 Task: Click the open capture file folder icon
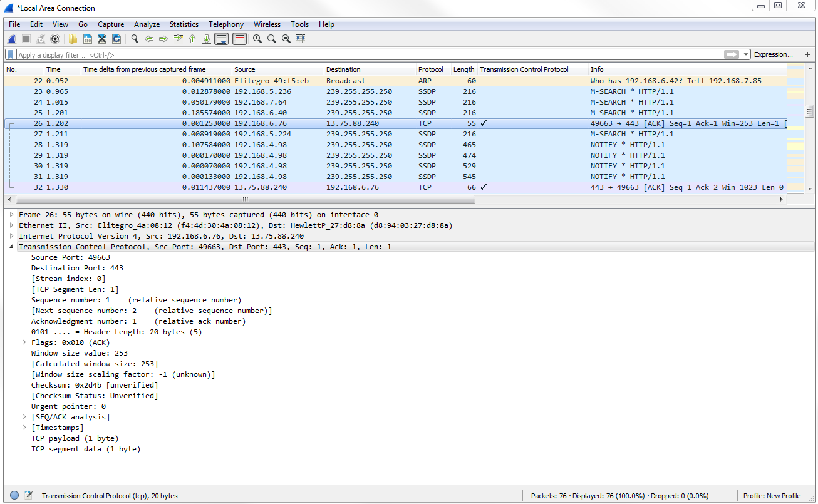click(73, 39)
